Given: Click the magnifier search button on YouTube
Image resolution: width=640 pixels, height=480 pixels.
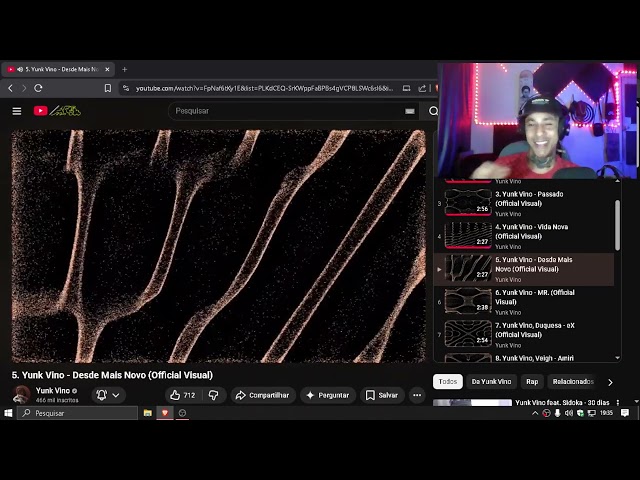Looking at the screenshot, I should tap(433, 111).
